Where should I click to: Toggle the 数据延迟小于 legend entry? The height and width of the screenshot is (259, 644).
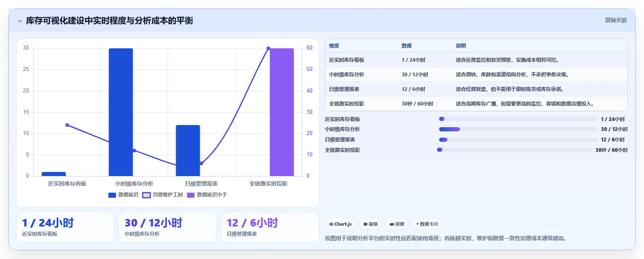tap(207, 195)
